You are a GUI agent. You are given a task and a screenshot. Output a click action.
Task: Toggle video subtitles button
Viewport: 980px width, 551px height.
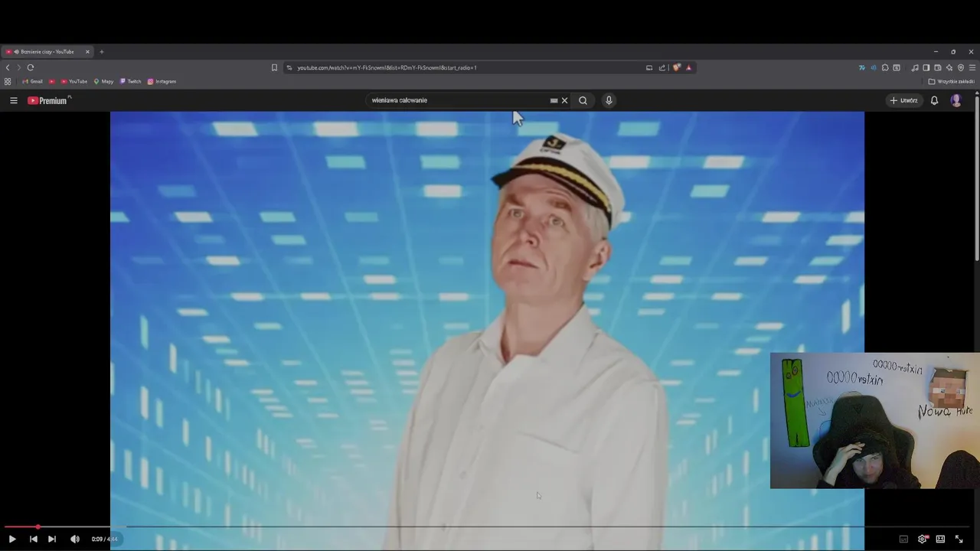[903, 539]
